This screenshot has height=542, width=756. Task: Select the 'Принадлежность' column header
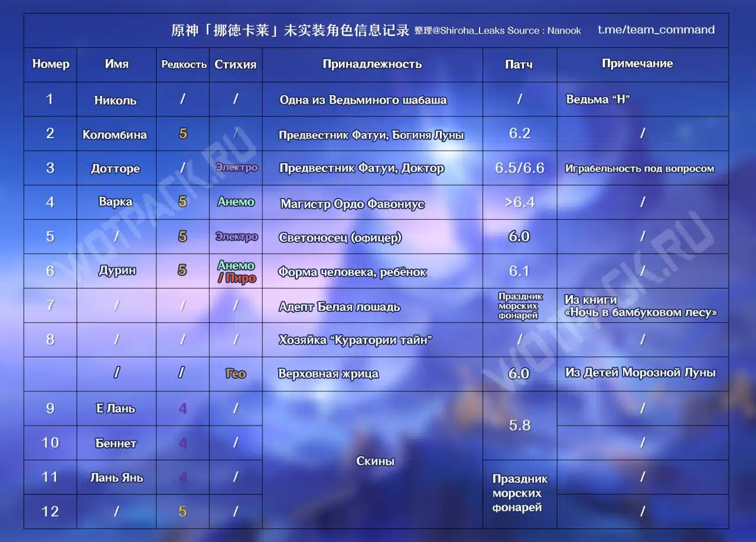[x=372, y=64]
